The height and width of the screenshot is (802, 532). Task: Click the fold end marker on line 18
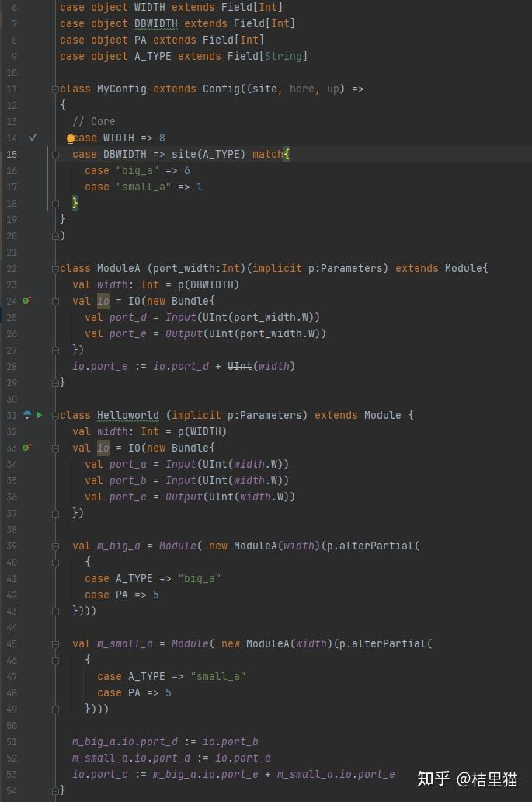click(55, 204)
